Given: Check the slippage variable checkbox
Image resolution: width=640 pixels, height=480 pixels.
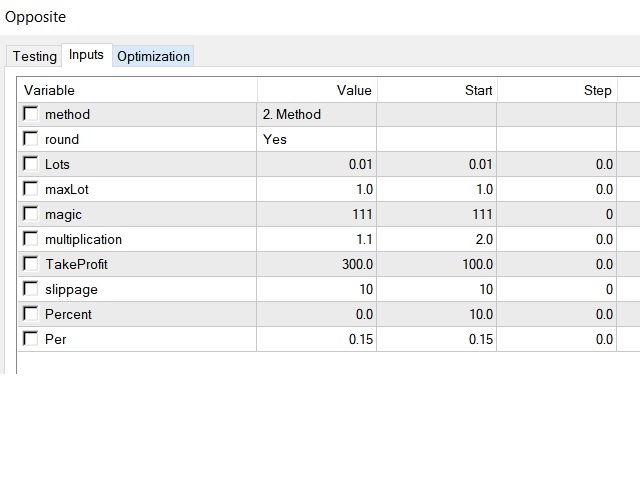Looking at the screenshot, I should [x=31, y=290].
